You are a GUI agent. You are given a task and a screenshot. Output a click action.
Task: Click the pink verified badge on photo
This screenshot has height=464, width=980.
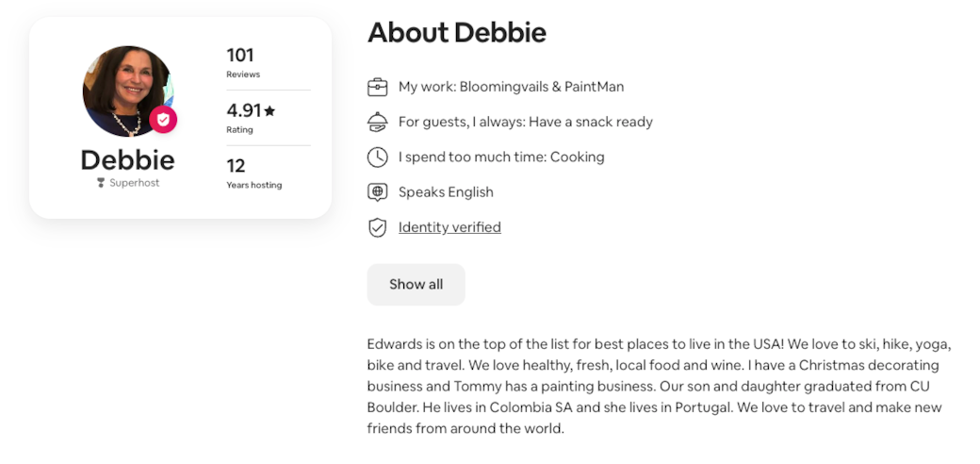[x=163, y=120]
